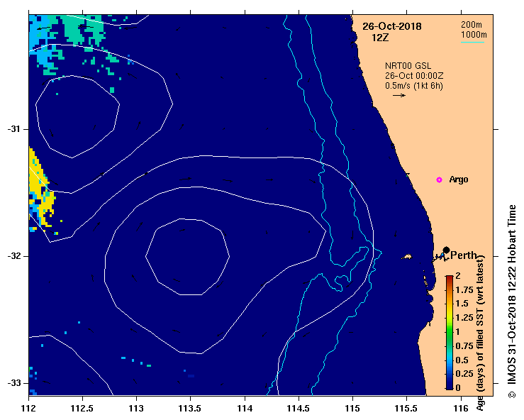Click the color bar '1.75' value label
Viewport: 524px width, 420px height.
464,289
